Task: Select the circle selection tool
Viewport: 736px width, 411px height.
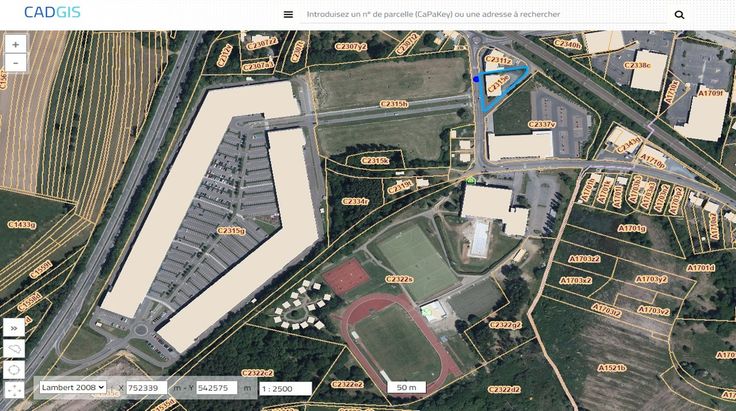Action: (15, 369)
